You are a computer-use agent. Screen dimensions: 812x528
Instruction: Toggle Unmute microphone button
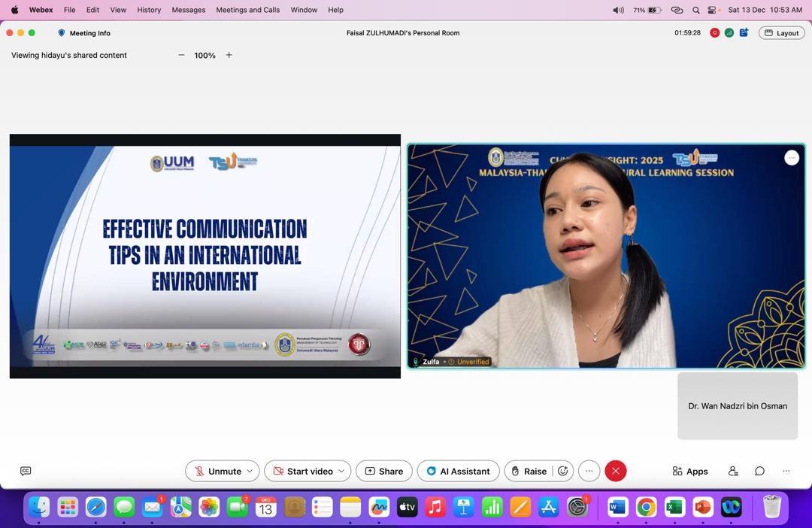[217, 471]
